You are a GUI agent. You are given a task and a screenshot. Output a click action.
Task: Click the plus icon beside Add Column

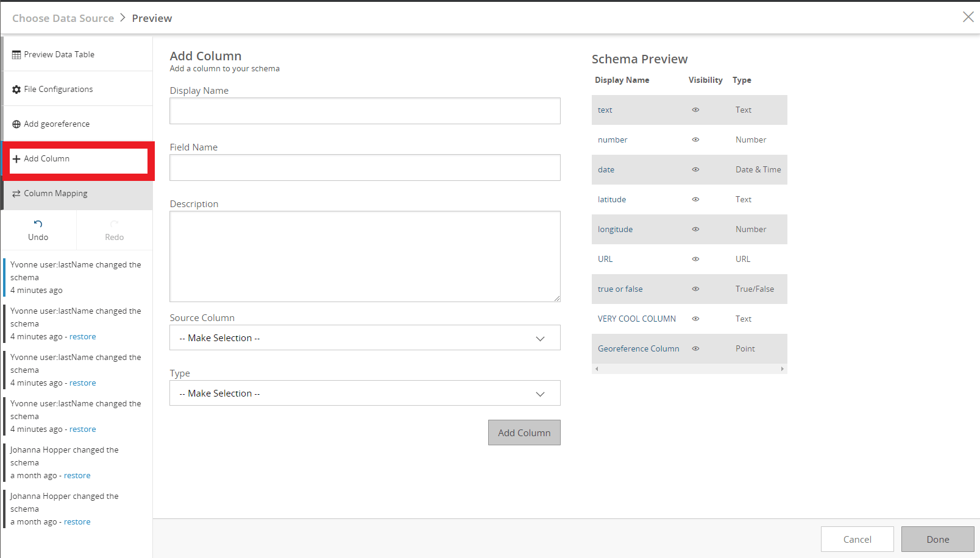point(16,159)
